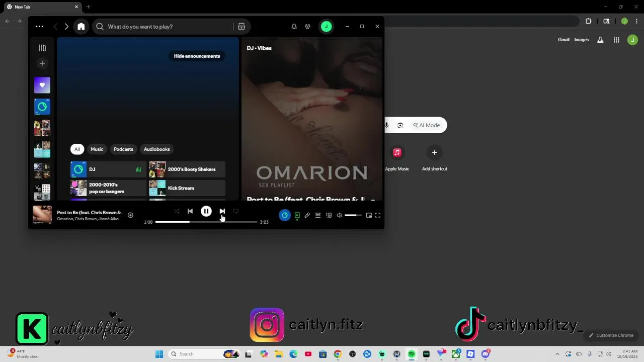Open Chrome extensions puzzle icon
This screenshot has height=362, width=644.
(x=589, y=21)
